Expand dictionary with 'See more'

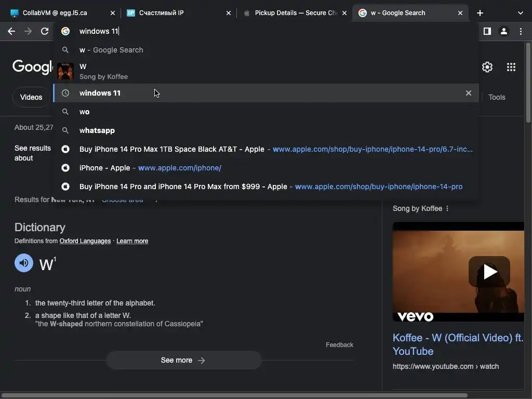click(183, 360)
